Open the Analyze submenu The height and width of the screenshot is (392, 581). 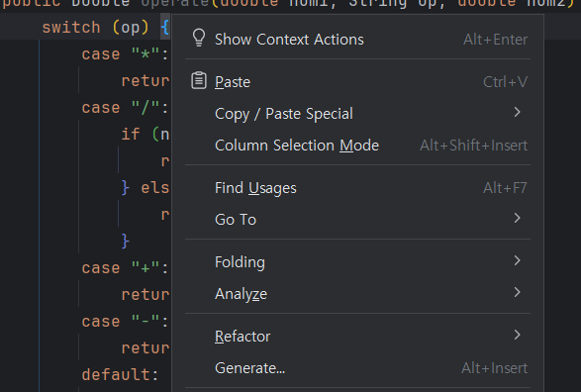358,294
